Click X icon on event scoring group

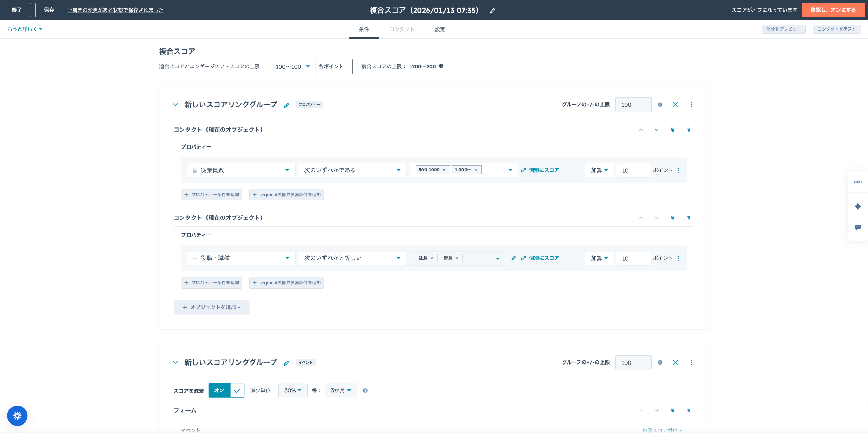675,363
